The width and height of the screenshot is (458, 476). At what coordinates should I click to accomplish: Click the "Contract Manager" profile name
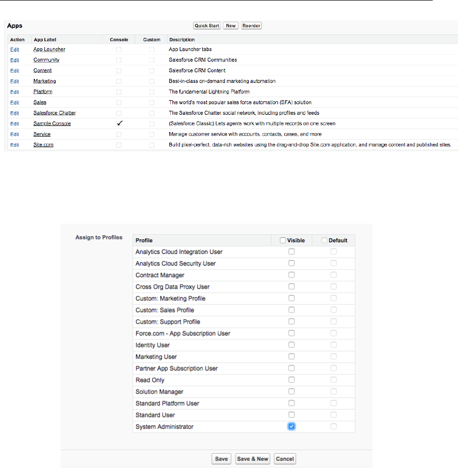(160, 275)
